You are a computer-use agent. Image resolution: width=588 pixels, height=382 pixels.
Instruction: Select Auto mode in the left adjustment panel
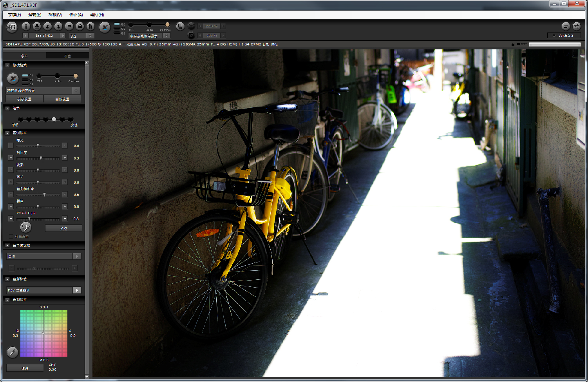pos(58,76)
